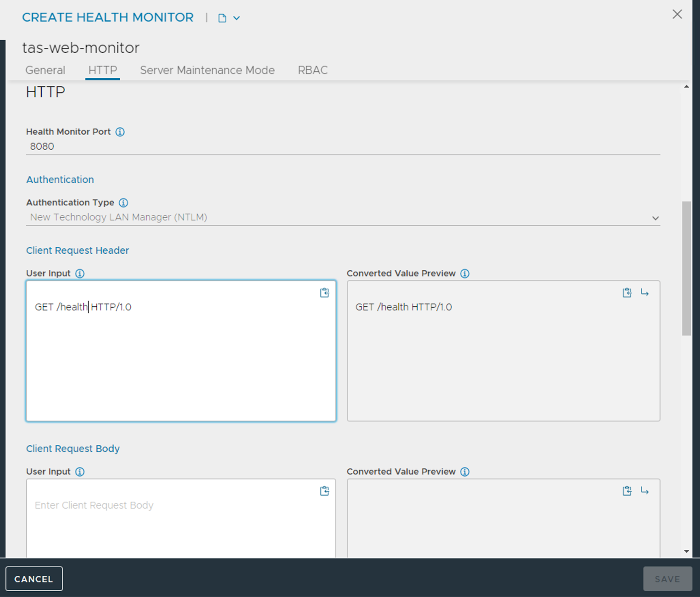
Task: Paste from clipboard into Client Request Body input
Action: coord(325,491)
